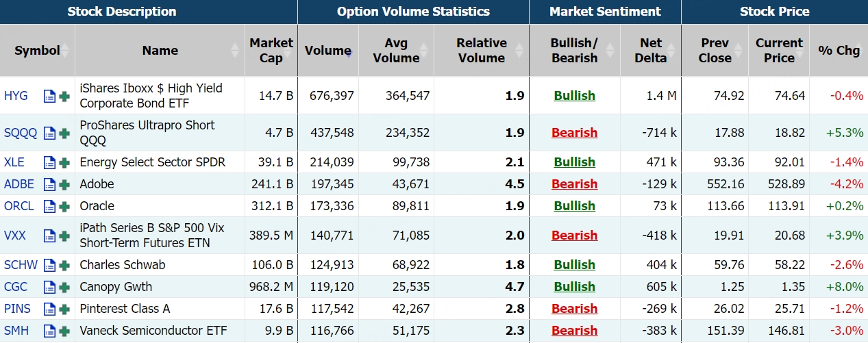Click the document icon in VXX row
Image resolution: width=868 pixels, height=343 pixels.
[x=49, y=236]
